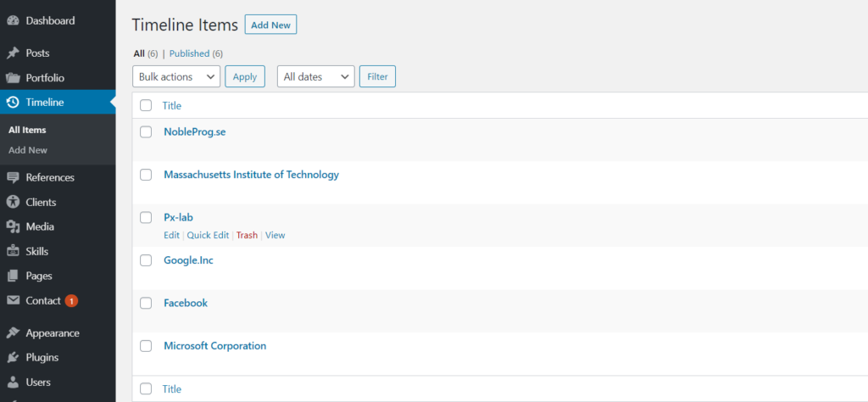Open the Bulk actions dropdown
This screenshot has height=402, width=868.
[176, 77]
